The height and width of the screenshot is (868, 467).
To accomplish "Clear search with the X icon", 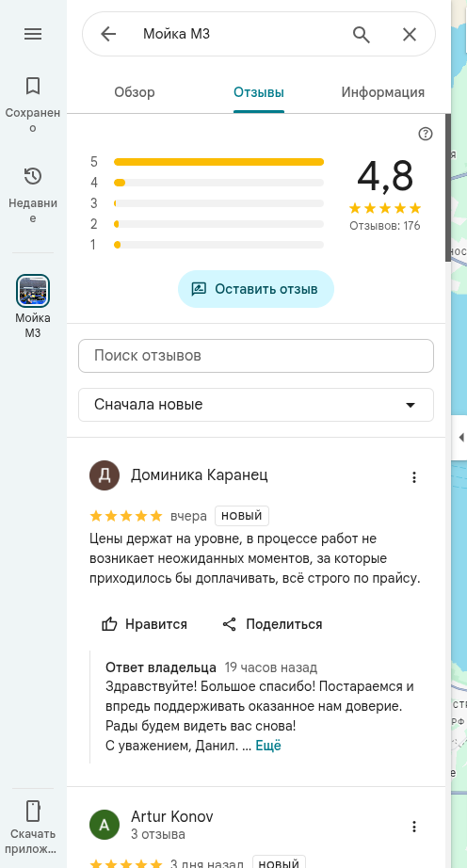I will 409,34.
